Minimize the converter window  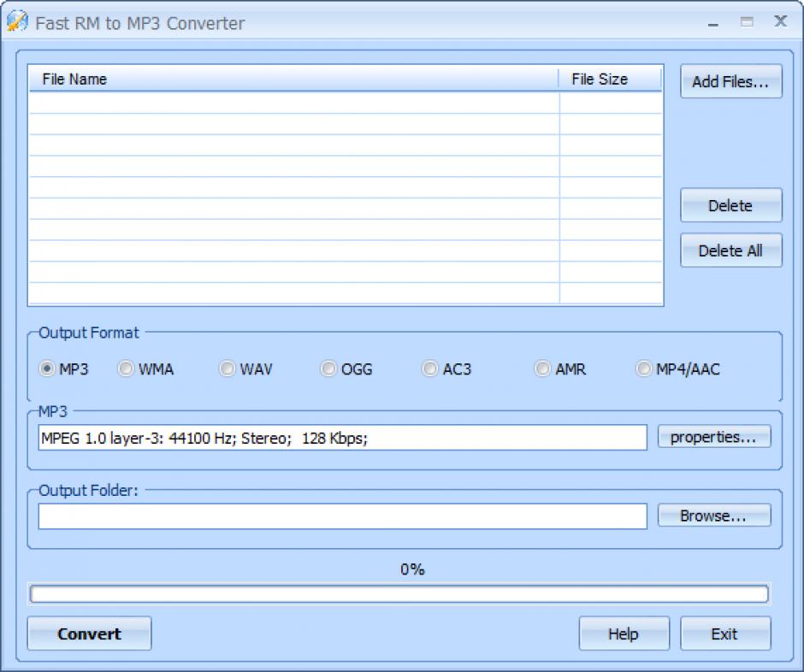(x=713, y=23)
